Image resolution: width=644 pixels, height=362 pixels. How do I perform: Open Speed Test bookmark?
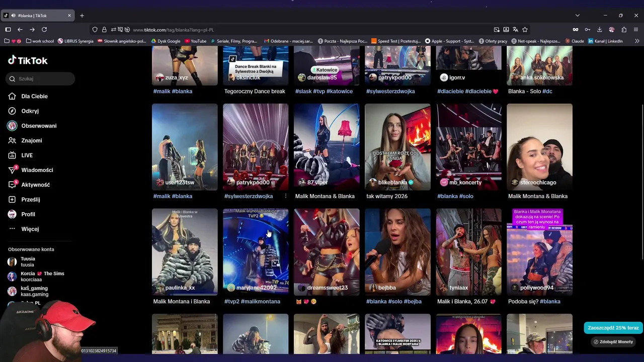396,41
